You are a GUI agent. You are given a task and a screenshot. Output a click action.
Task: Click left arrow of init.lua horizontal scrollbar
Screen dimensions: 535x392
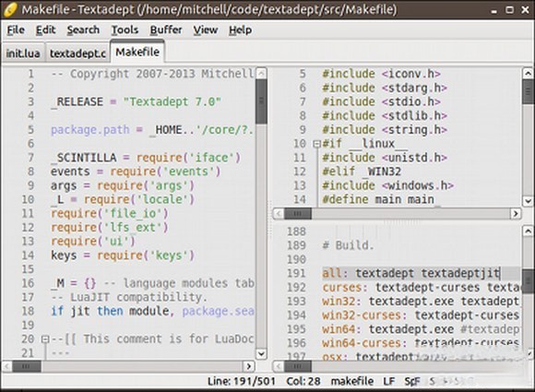[x=6, y=366]
